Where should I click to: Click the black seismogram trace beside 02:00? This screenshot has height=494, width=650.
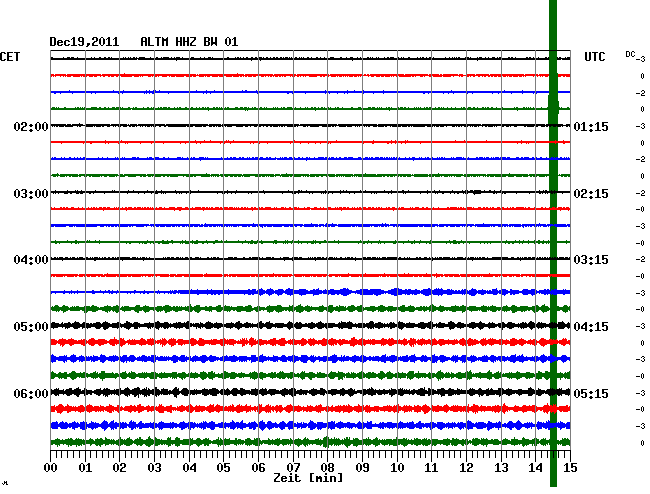pyautogui.click(x=310, y=125)
